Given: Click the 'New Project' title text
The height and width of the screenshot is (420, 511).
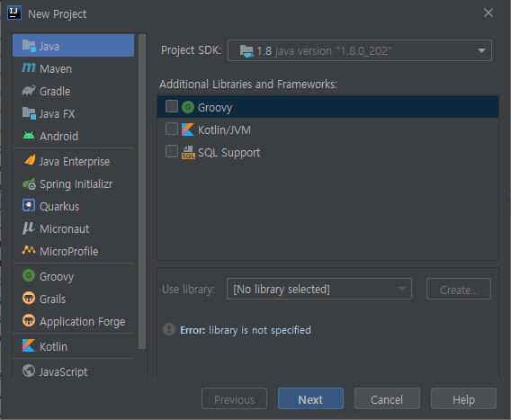Looking at the screenshot, I should point(57,14).
